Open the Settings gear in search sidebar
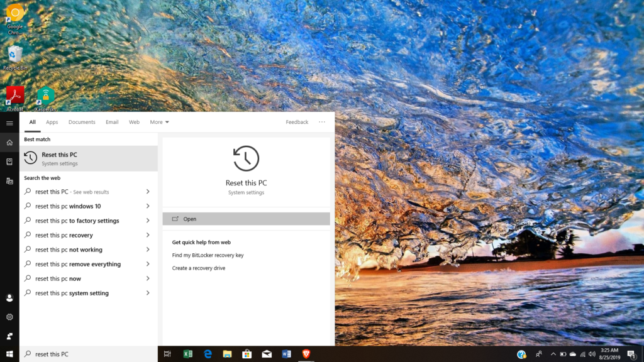 click(x=9, y=317)
